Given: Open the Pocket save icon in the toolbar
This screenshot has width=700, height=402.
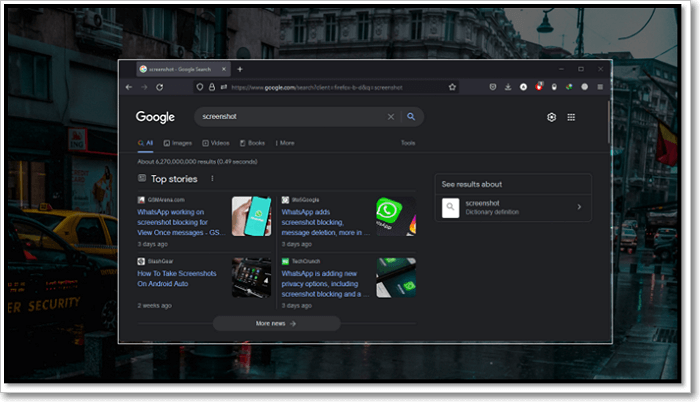Looking at the screenshot, I should click(493, 87).
